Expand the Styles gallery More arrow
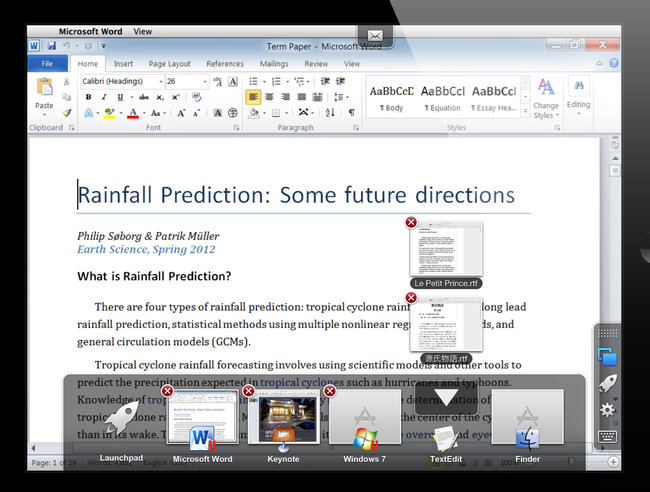The height and width of the screenshot is (492, 650). click(x=525, y=111)
